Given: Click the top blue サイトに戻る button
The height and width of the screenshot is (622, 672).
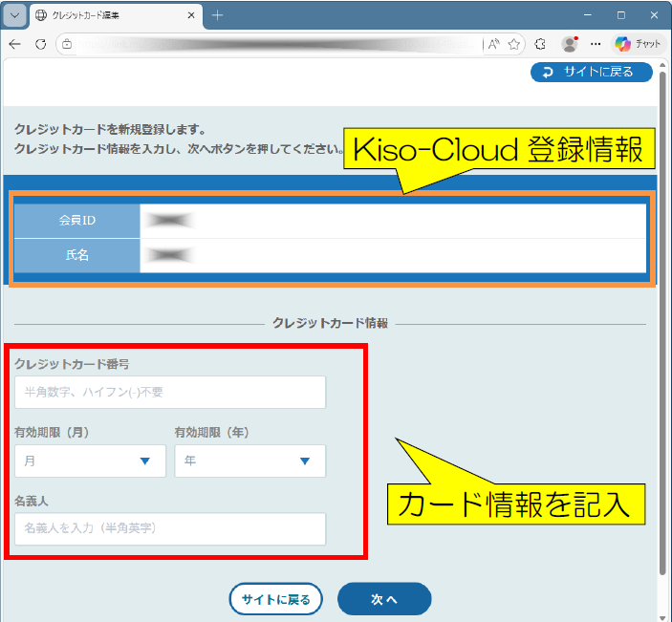Looking at the screenshot, I should [x=591, y=72].
